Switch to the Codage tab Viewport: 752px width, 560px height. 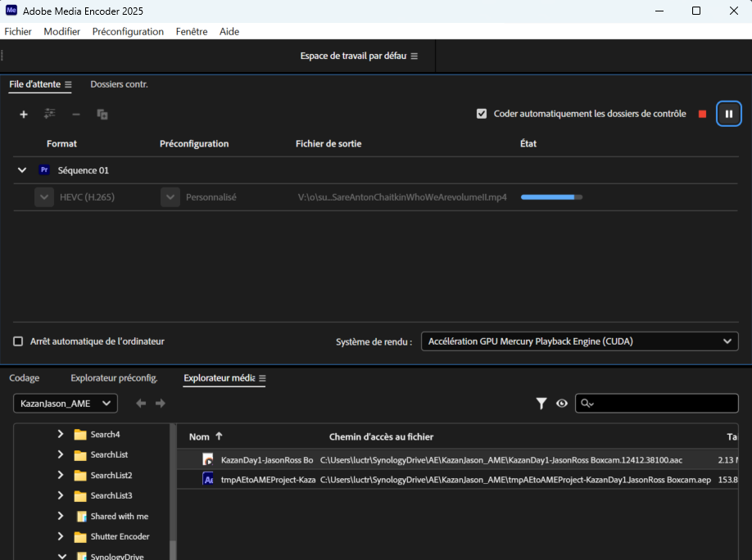point(25,377)
